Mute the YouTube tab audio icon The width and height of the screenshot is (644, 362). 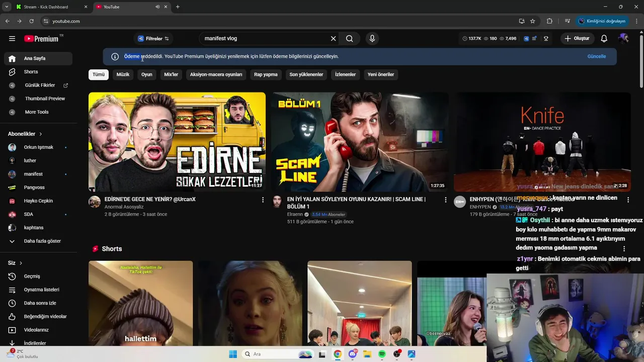(157, 7)
